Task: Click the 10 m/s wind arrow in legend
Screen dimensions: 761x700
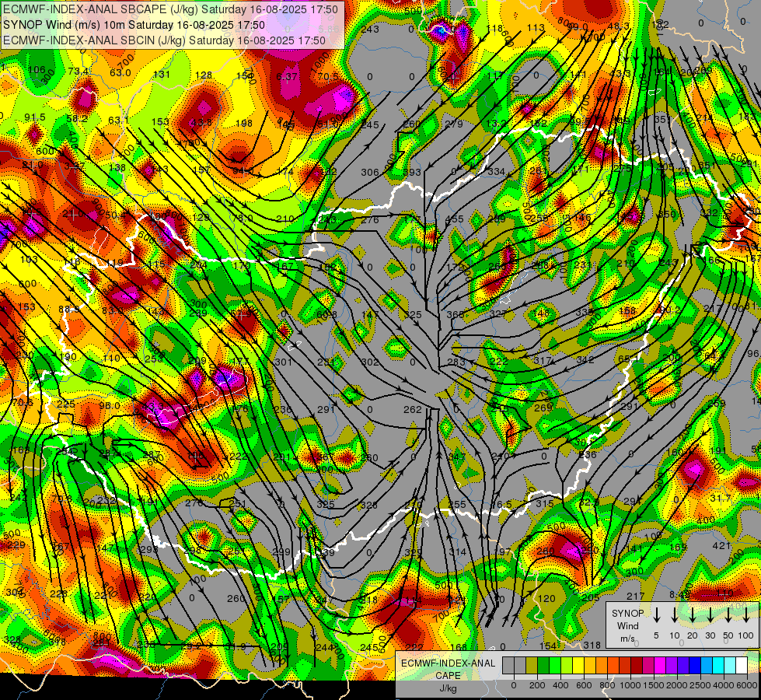Action: coord(675,614)
